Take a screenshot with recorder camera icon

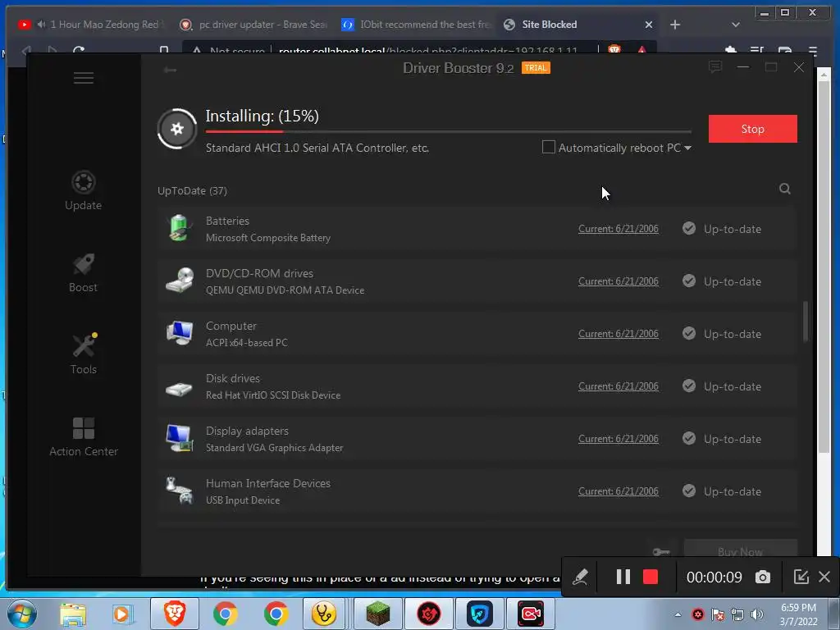coord(763,577)
